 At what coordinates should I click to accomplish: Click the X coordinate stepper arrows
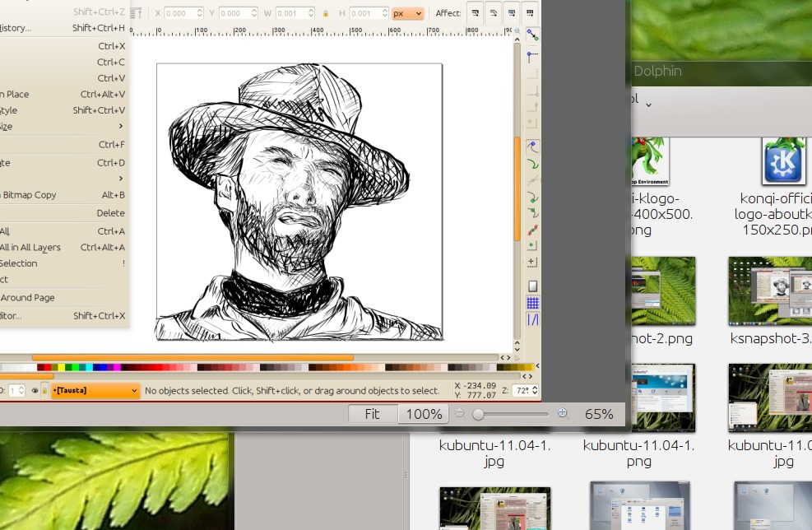coord(199,13)
